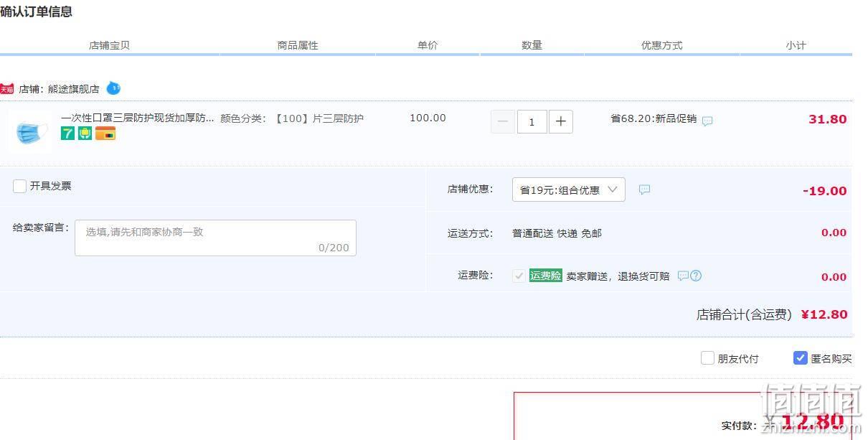Click the red Tmall 天猫 badge icon
The width and height of the screenshot is (868, 440).
tap(6, 89)
